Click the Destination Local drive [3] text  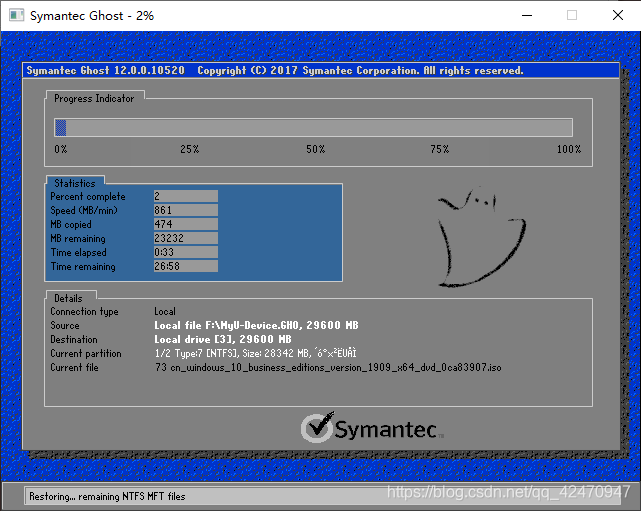tap(223, 339)
